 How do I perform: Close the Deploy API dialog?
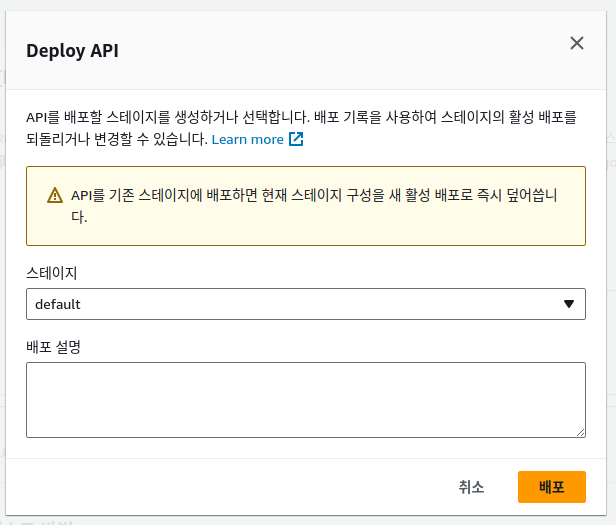coord(577,43)
